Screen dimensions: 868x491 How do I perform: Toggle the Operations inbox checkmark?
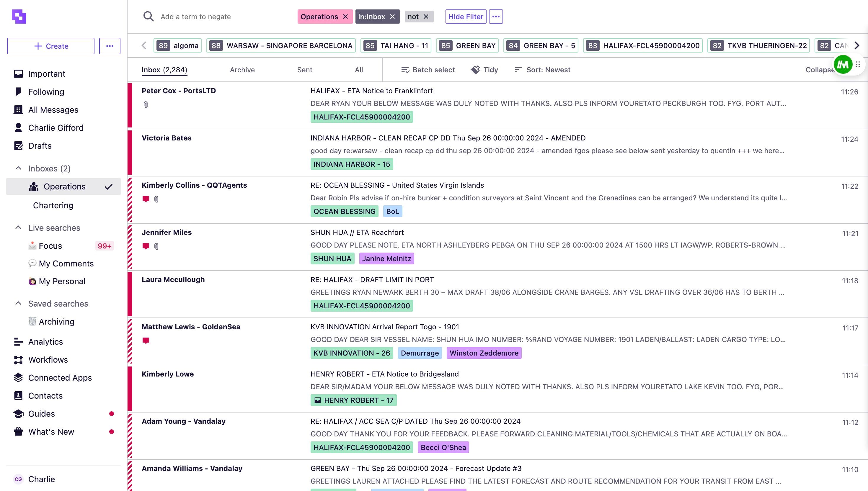coord(109,187)
